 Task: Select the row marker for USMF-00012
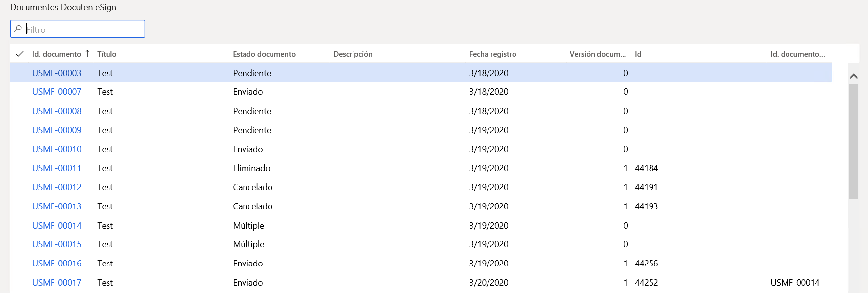point(20,187)
